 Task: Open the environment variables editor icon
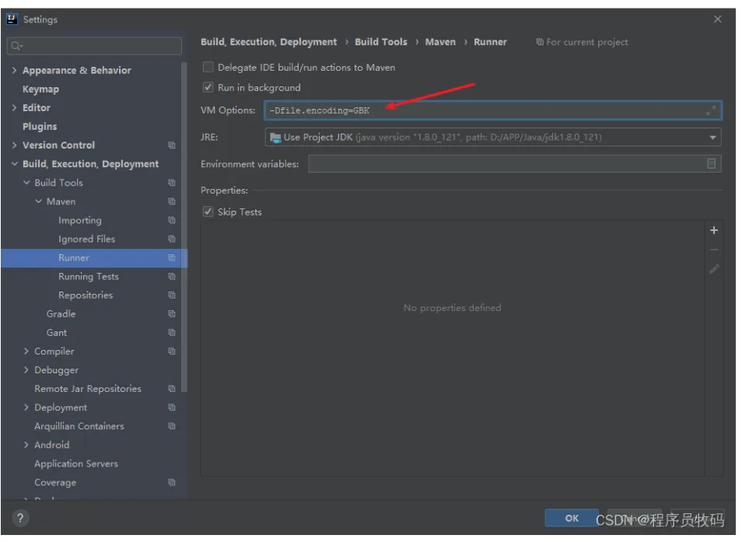click(711, 164)
